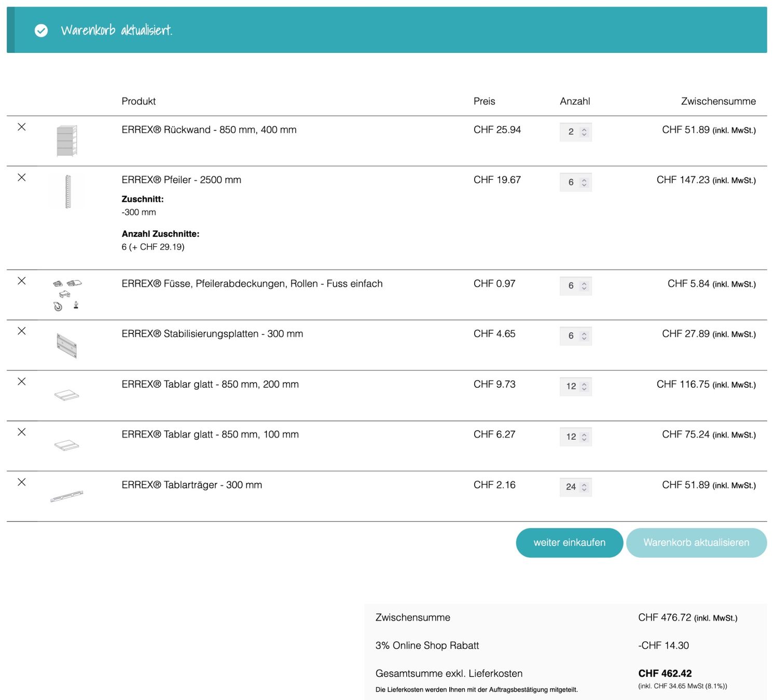Select the Tablarträger price CHF 2.16

pyautogui.click(x=494, y=485)
